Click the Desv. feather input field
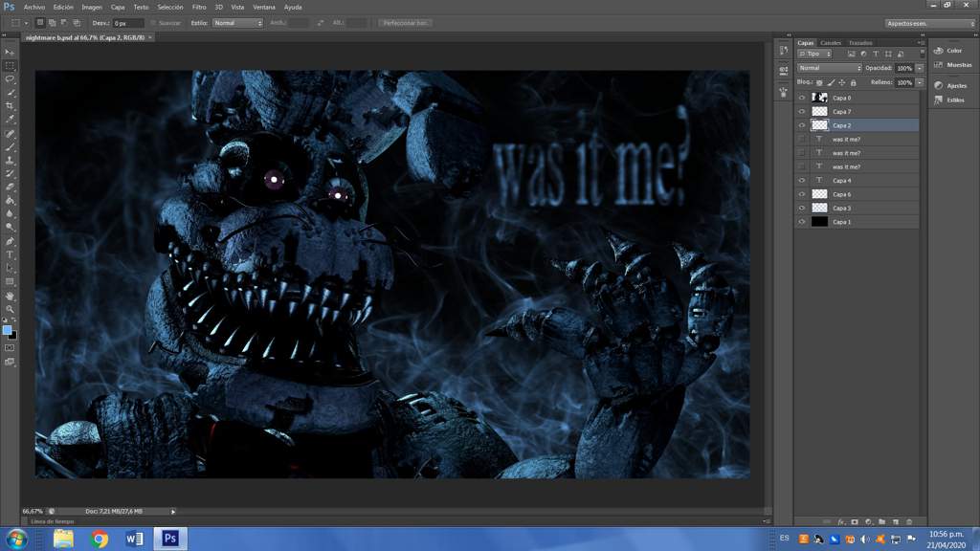The image size is (980, 551). point(128,23)
